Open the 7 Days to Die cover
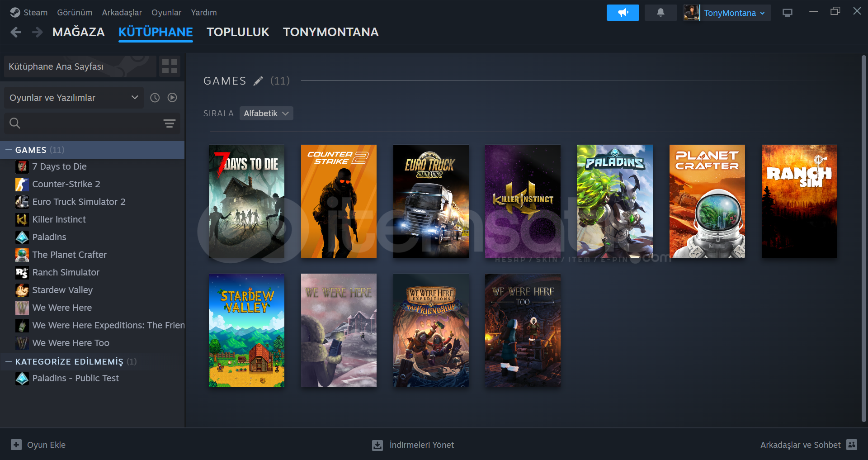Viewport: 868px width, 460px height. click(246, 201)
